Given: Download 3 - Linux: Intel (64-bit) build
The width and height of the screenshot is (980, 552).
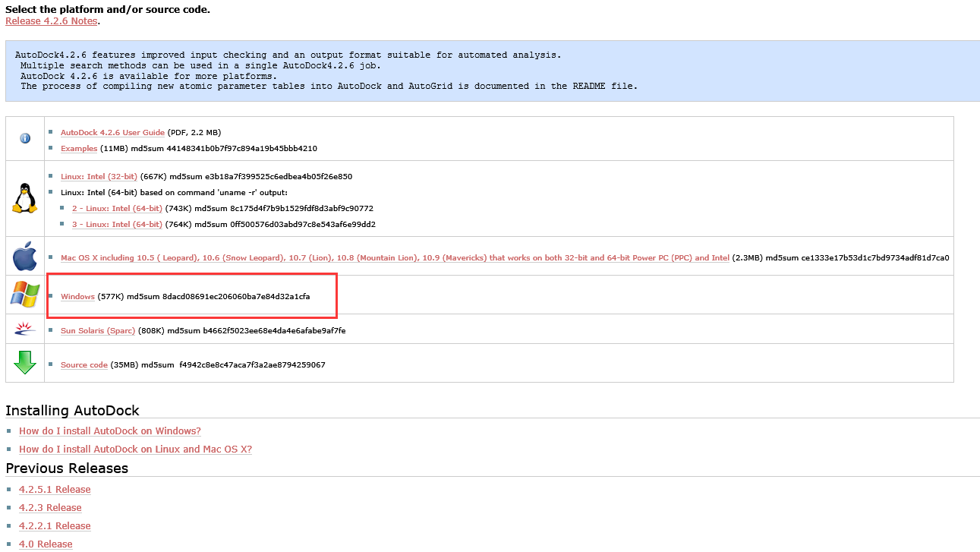Looking at the screenshot, I should [x=117, y=225].
